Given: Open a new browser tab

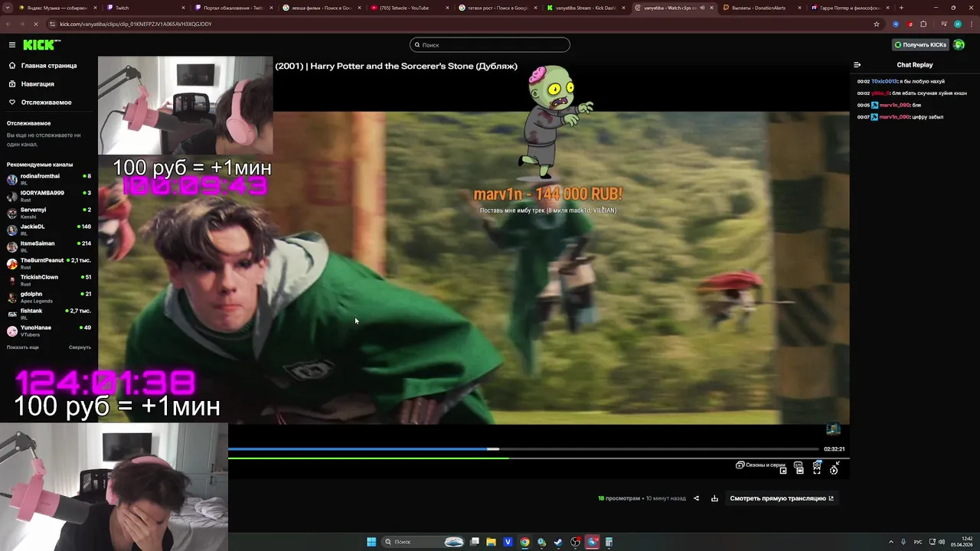Looking at the screenshot, I should click(901, 8).
